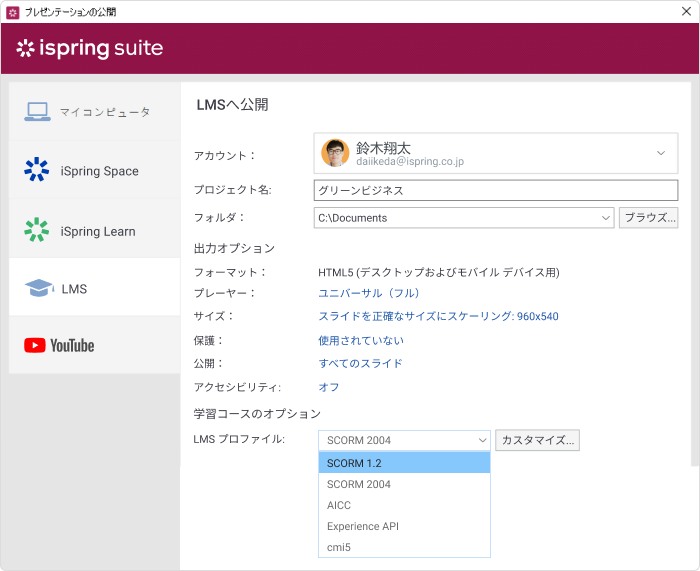
Task: Choose SCORM 2004 in dropdown list
Action: (x=404, y=484)
